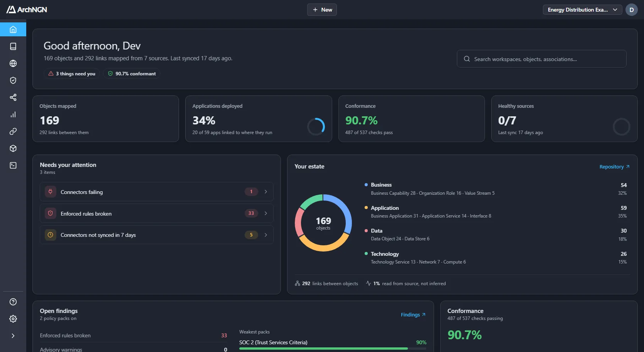644x352 pixels.
Task: Click the search workspaces input field
Action: tap(541, 59)
